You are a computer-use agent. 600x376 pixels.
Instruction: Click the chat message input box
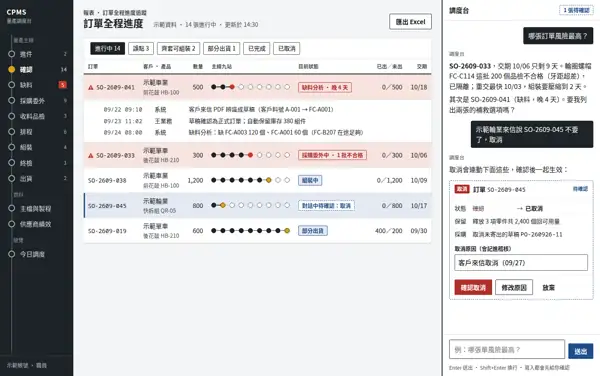pos(507,350)
